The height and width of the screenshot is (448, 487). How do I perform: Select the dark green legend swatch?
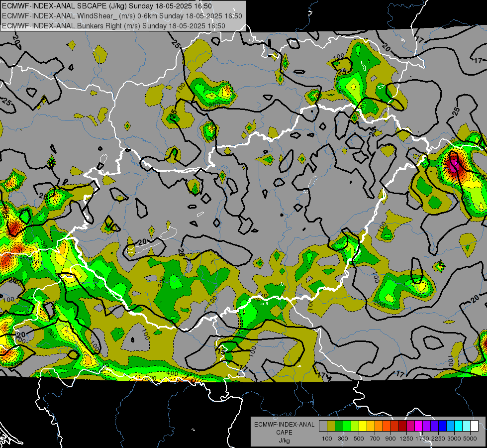coord(339,426)
